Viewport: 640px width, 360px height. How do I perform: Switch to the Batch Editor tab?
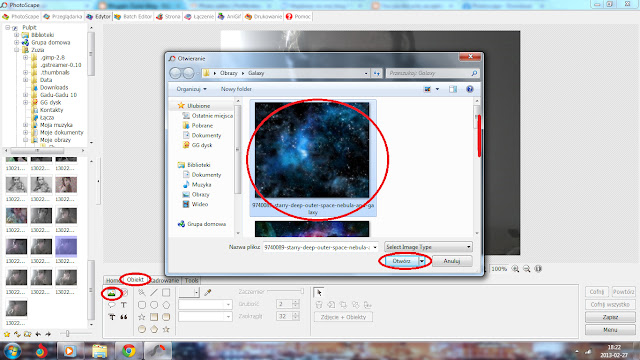(x=133, y=17)
